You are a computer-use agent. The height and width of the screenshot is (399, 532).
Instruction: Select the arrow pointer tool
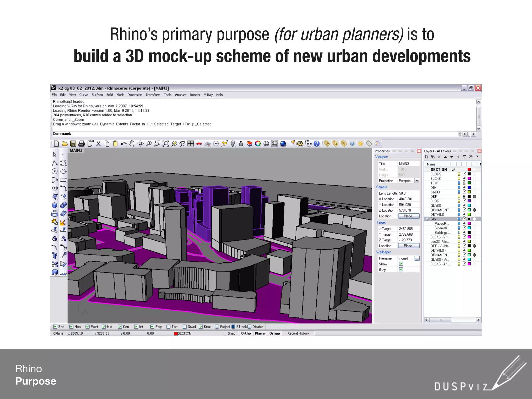[x=55, y=155]
